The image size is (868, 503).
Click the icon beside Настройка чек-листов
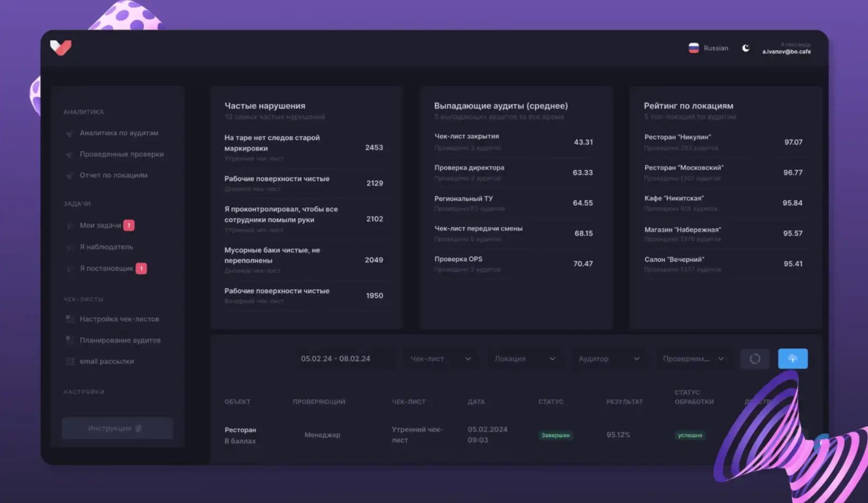(69, 319)
